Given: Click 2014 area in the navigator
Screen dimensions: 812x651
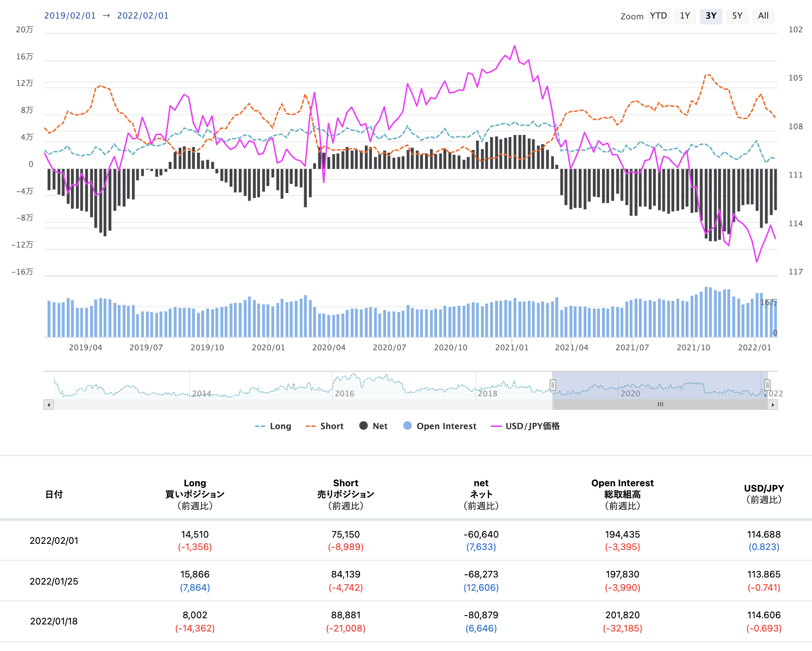Looking at the screenshot, I should tap(201, 394).
